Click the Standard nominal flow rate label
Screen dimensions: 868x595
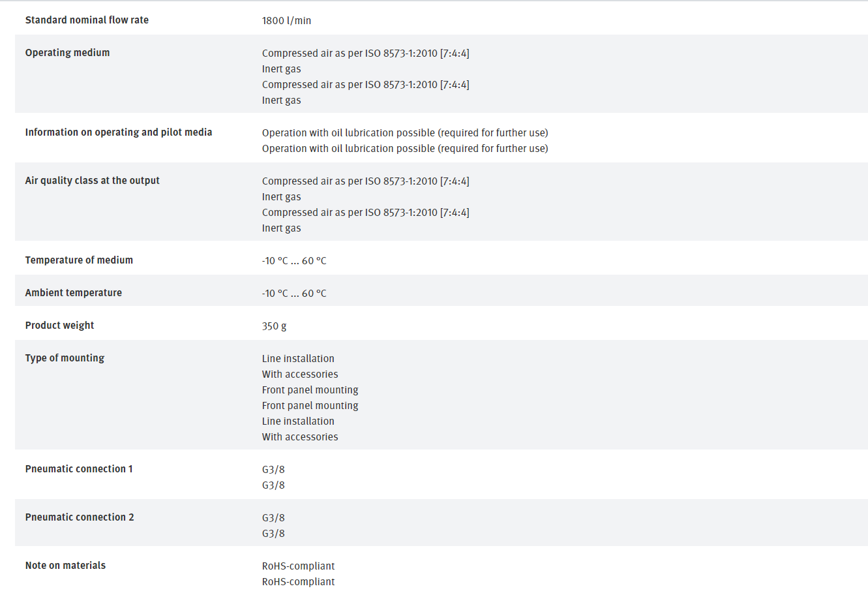click(87, 20)
